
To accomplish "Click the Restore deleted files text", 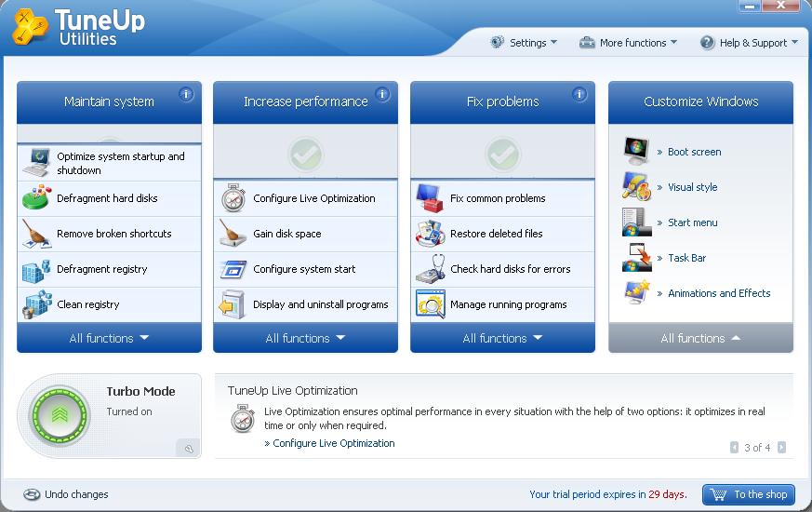I will pyautogui.click(x=496, y=234).
